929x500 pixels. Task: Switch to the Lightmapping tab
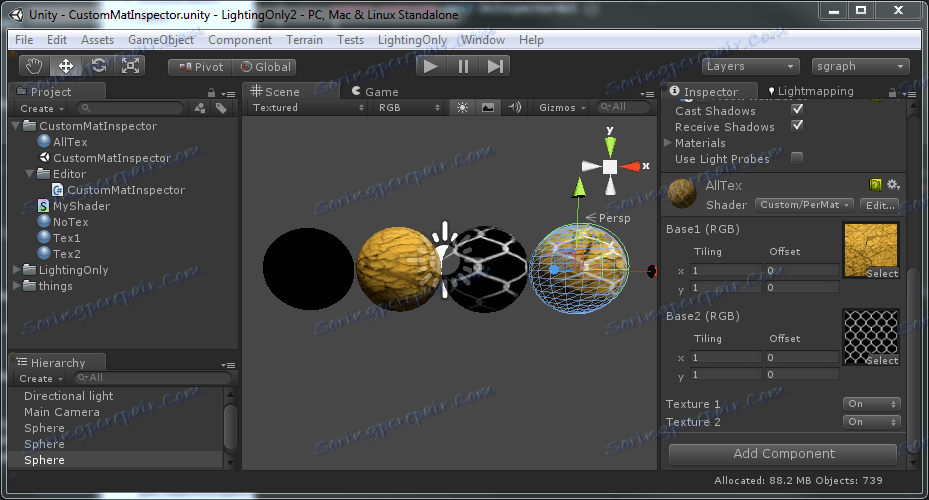pos(810,91)
